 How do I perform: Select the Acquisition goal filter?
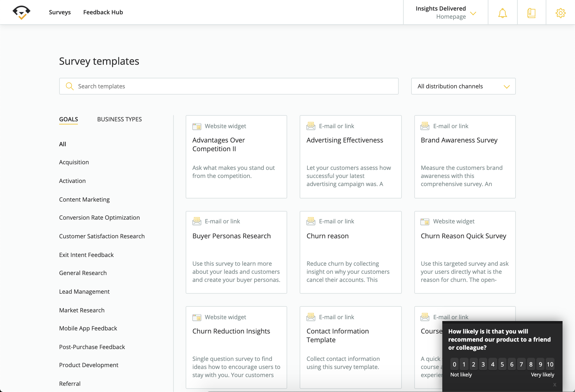pos(74,162)
